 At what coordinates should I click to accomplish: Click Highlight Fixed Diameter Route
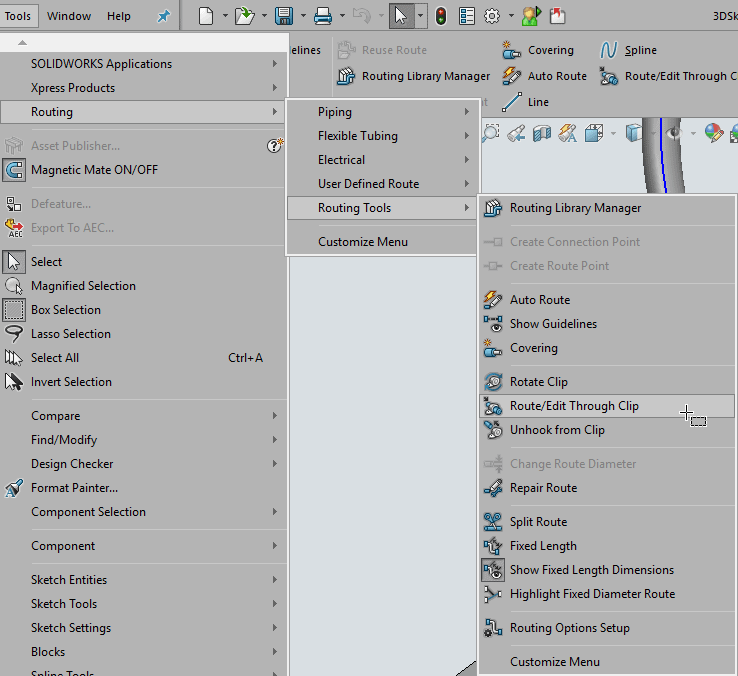(607, 594)
